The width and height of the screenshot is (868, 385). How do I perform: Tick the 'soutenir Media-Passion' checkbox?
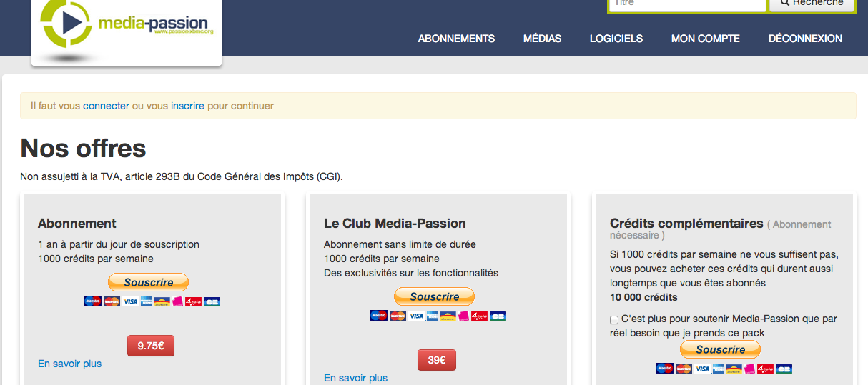click(x=614, y=320)
